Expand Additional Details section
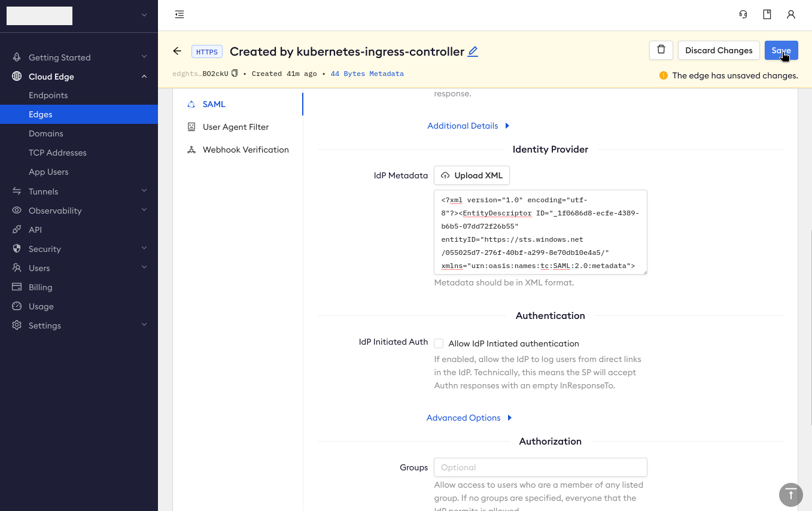The width and height of the screenshot is (812, 511). pyautogui.click(x=469, y=126)
